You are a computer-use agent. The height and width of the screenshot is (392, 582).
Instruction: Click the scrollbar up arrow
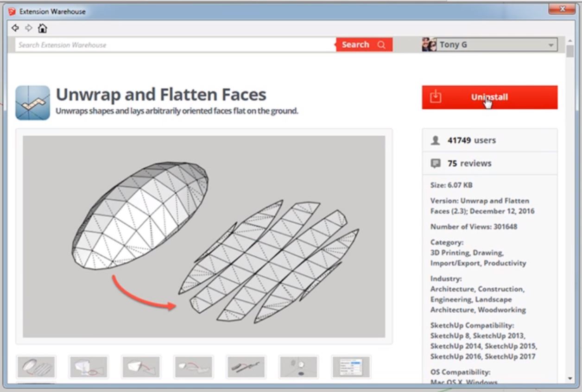tap(570, 40)
